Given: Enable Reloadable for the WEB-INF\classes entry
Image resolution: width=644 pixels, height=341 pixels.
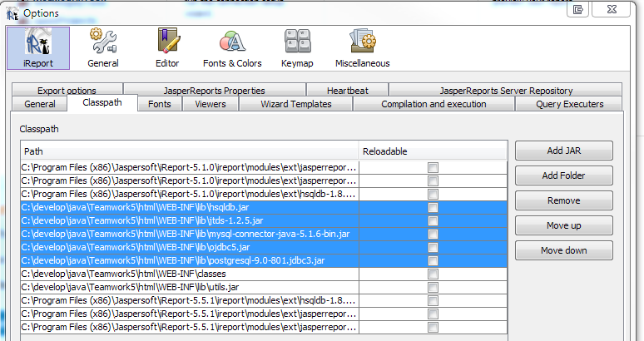Looking at the screenshot, I should 432,274.
